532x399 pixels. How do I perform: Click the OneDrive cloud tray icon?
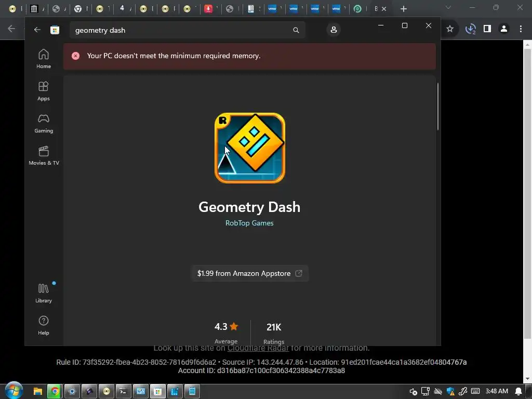coord(438,392)
